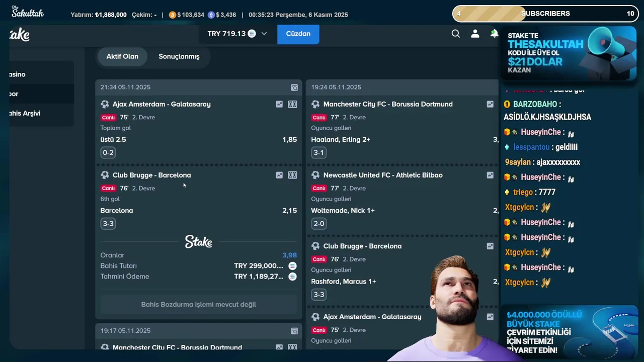Image resolution: width=644 pixels, height=362 pixels.
Task: Switch to the Aktif Olan tab
Action: coord(122,56)
